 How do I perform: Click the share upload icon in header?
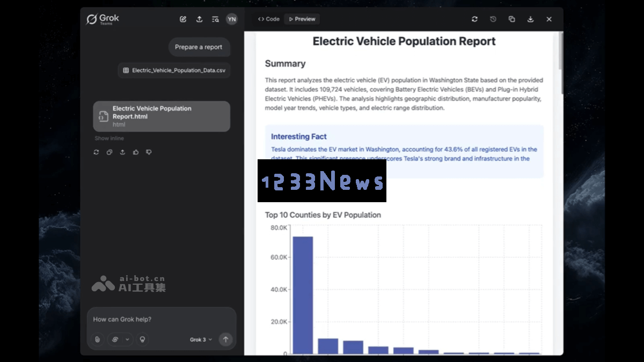coord(199,19)
